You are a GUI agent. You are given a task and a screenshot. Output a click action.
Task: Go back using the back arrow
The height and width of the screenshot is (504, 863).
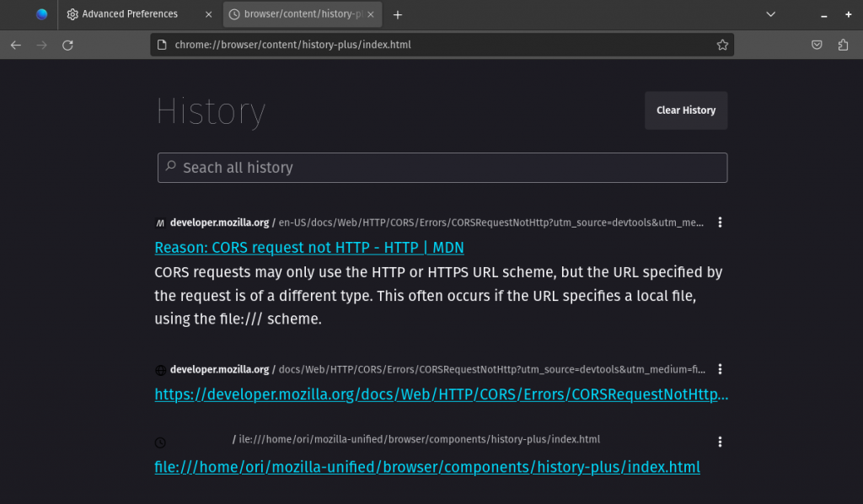pyautogui.click(x=16, y=46)
